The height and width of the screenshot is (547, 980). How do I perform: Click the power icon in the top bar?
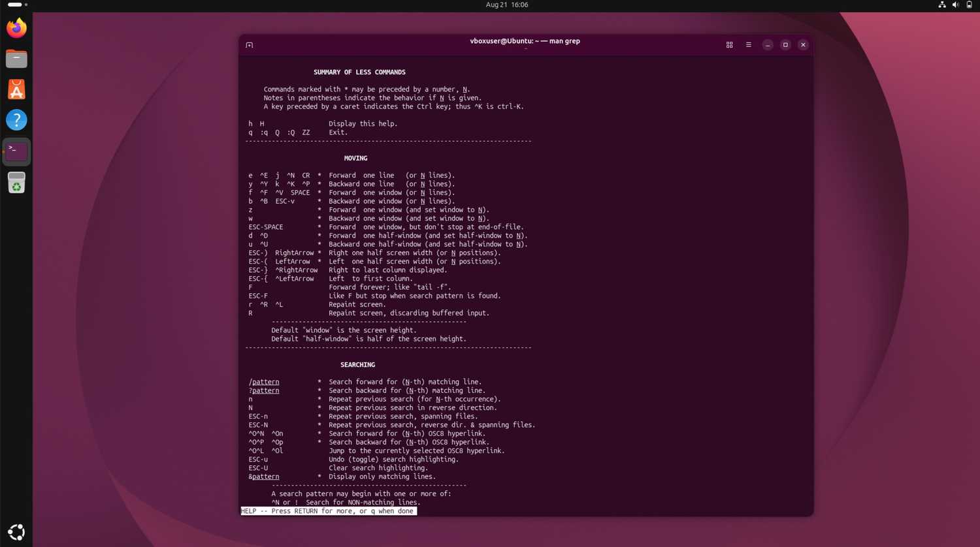(x=970, y=5)
